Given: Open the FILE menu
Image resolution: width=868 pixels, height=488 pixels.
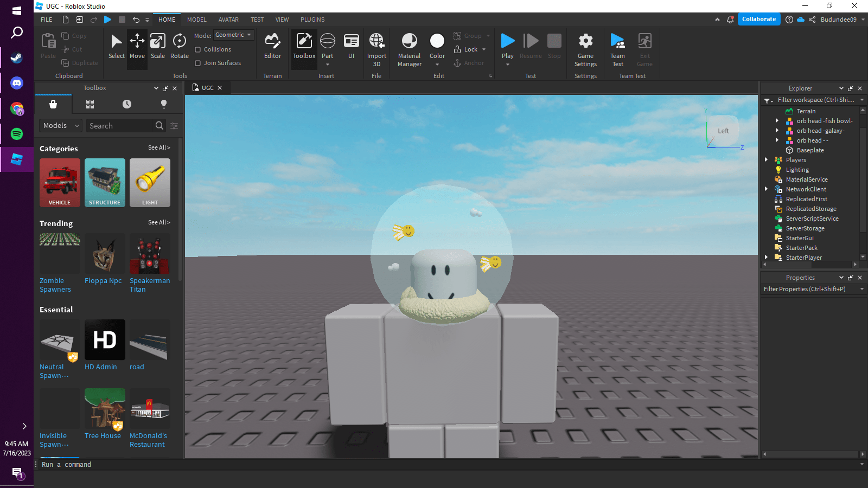Looking at the screenshot, I should [x=47, y=20].
